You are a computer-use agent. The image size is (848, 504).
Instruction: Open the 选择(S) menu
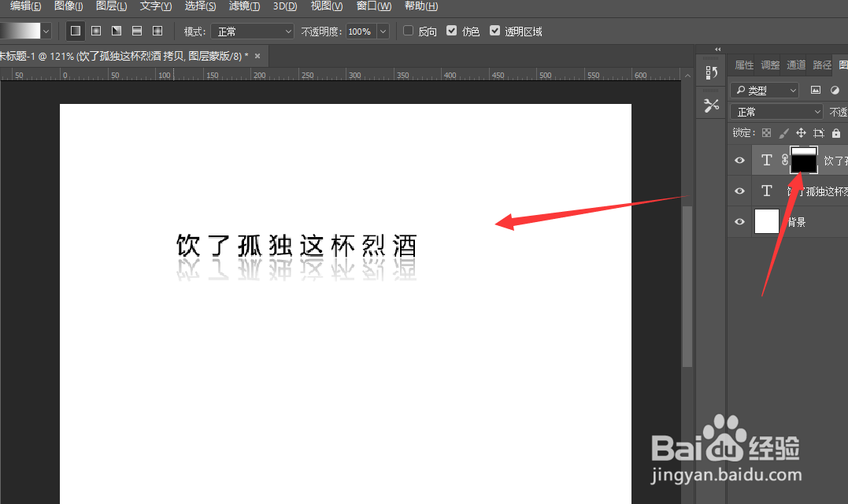pyautogui.click(x=200, y=6)
